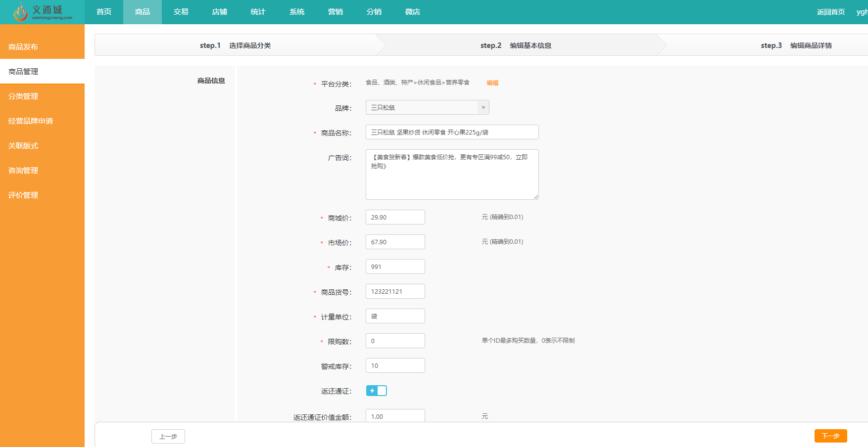868x447 pixels.
Task: Toggle the 返还通证 switch
Action: pyautogui.click(x=377, y=391)
